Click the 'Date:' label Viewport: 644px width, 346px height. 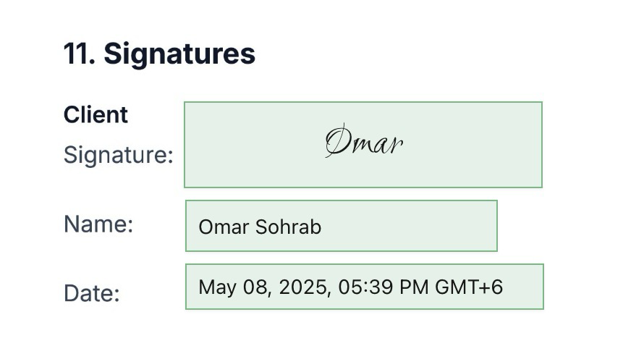(x=92, y=293)
